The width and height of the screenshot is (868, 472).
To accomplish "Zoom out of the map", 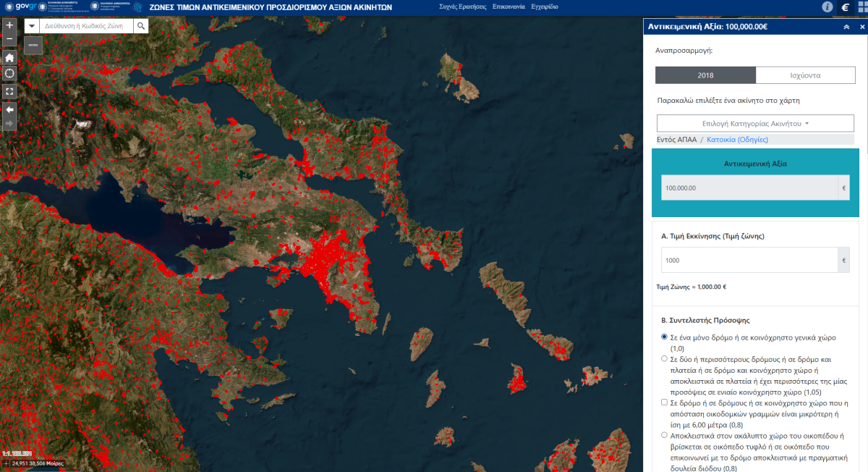I will (9, 39).
